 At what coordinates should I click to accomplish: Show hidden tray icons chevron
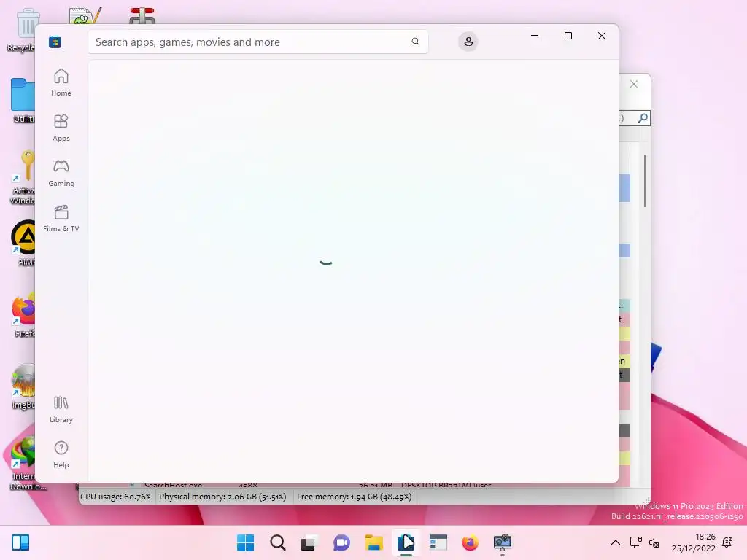(x=616, y=542)
